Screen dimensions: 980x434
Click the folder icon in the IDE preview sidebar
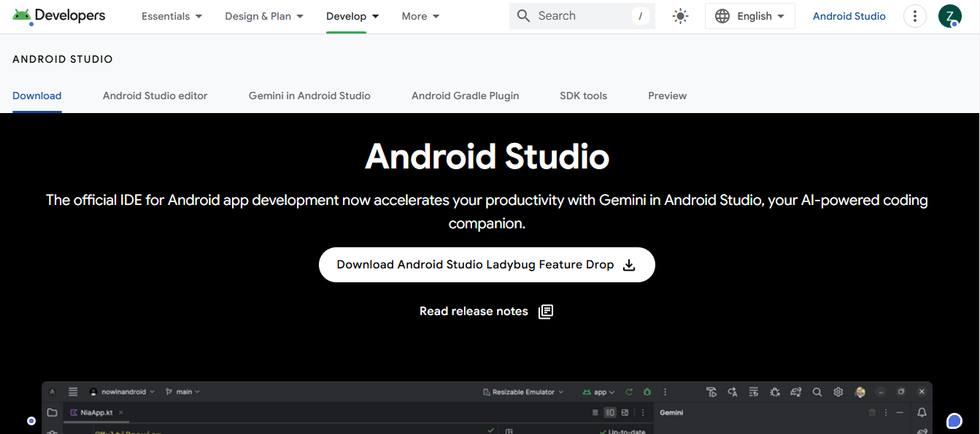click(52, 413)
